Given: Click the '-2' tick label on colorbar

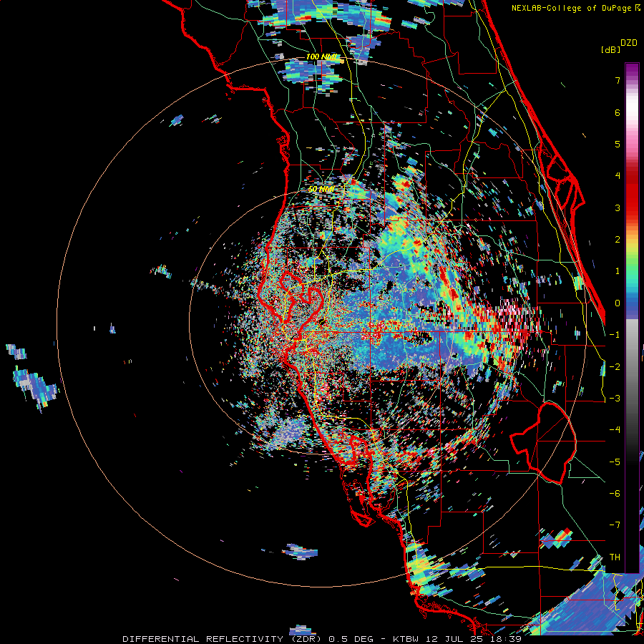Looking at the screenshot, I should 615,367.
